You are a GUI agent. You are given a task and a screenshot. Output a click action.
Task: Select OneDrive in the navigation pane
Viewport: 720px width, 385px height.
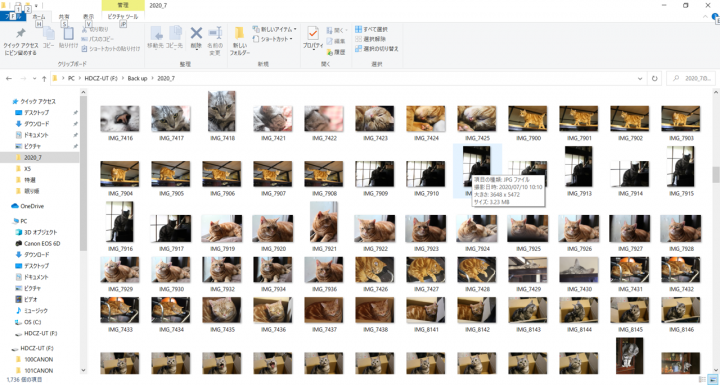point(28,206)
